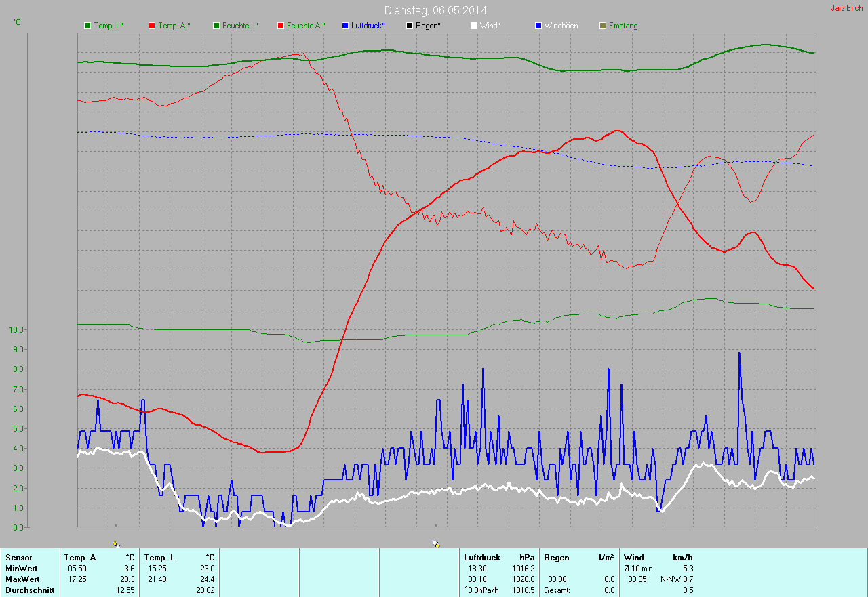Click the Temp. I. minimum time '15:25'

click(157, 569)
